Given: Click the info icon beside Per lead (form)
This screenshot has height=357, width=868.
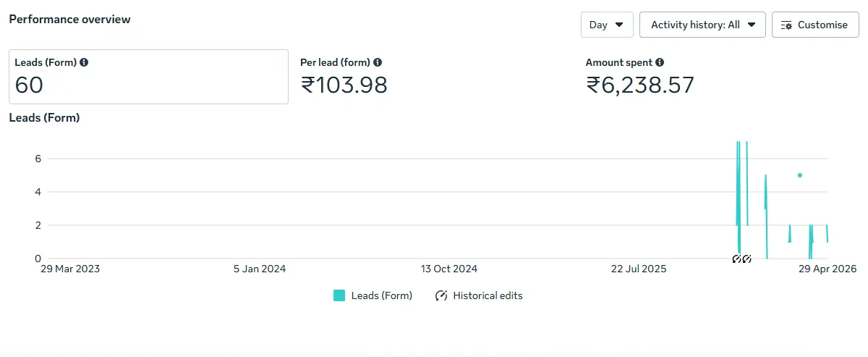Looking at the screenshot, I should point(378,63).
